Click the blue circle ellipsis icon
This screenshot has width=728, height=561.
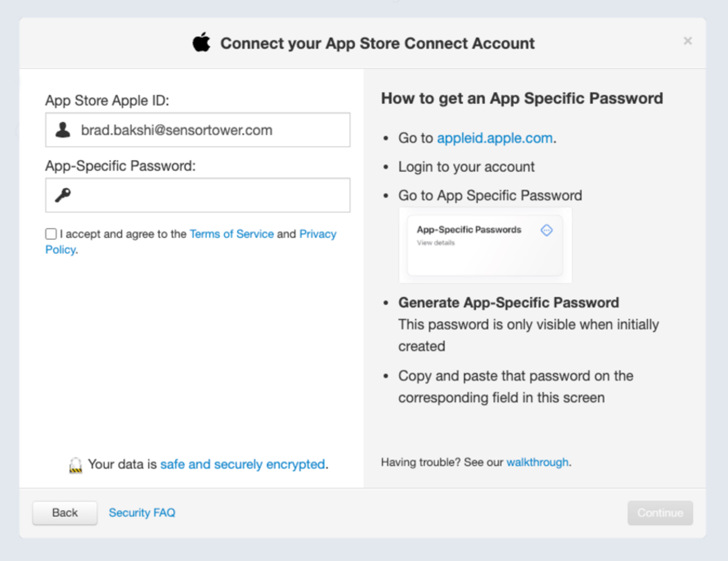[546, 231]
